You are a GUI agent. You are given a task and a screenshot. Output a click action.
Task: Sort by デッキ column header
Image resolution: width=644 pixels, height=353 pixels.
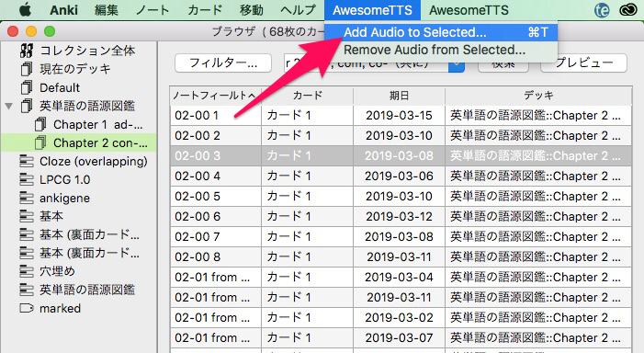click(538, 96)
